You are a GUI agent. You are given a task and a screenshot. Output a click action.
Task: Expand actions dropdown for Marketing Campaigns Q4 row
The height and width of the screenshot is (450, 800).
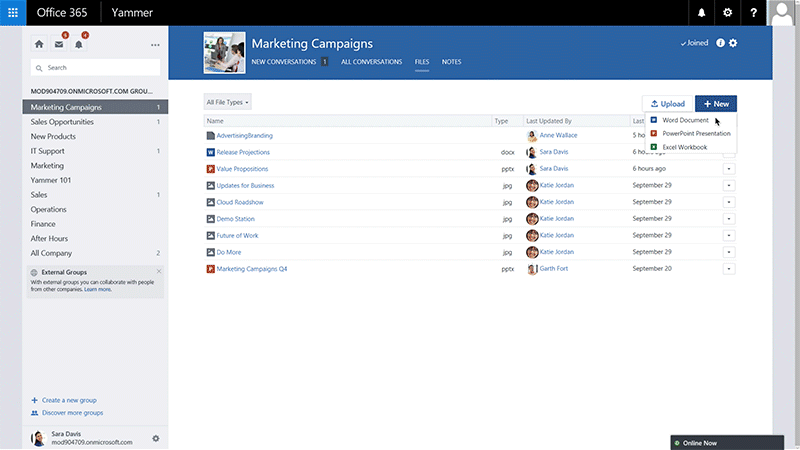pos(729,269)
